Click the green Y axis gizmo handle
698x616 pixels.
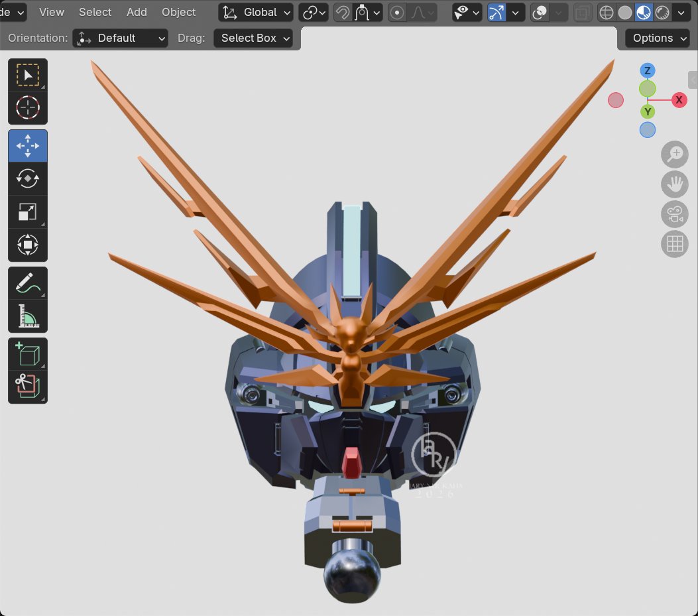(x=647, y=111)
